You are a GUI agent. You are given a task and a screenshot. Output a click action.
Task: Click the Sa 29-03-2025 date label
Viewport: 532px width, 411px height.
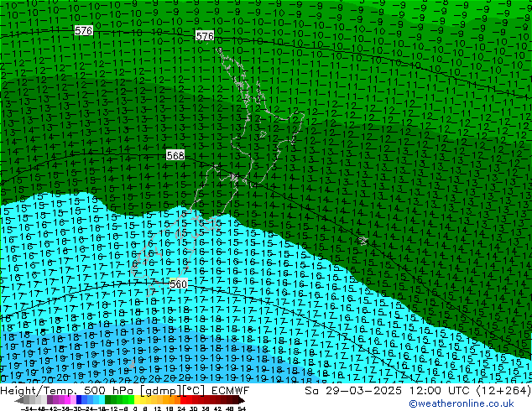pos(349,390)
